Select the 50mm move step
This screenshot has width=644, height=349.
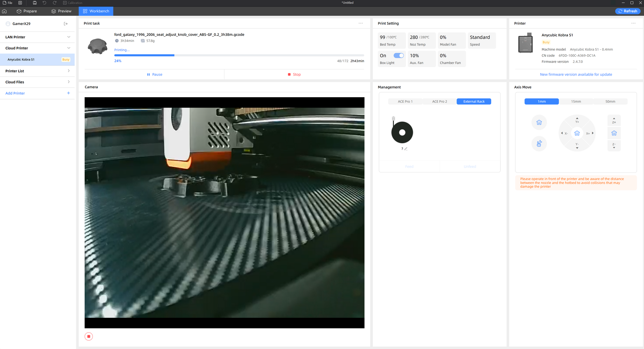[610, 101]
